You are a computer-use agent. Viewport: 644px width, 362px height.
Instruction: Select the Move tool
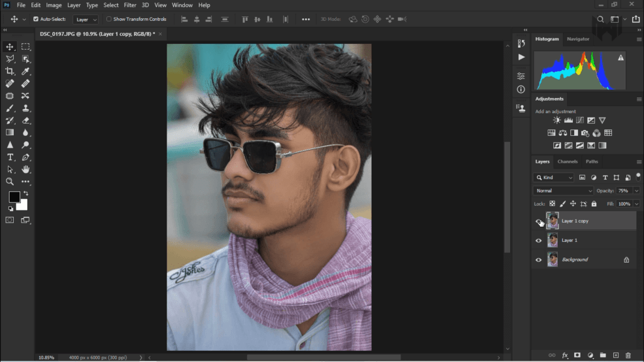click(10, 47)
